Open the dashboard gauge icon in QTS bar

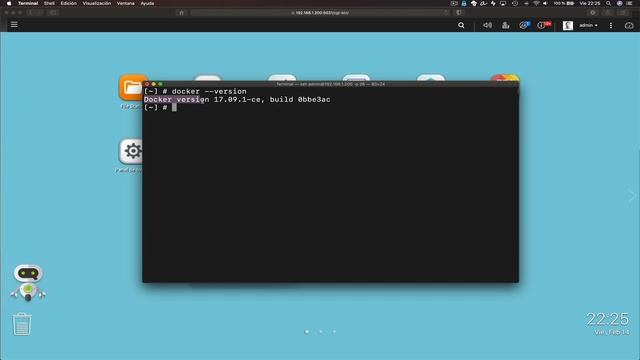[x=629, y=25]
